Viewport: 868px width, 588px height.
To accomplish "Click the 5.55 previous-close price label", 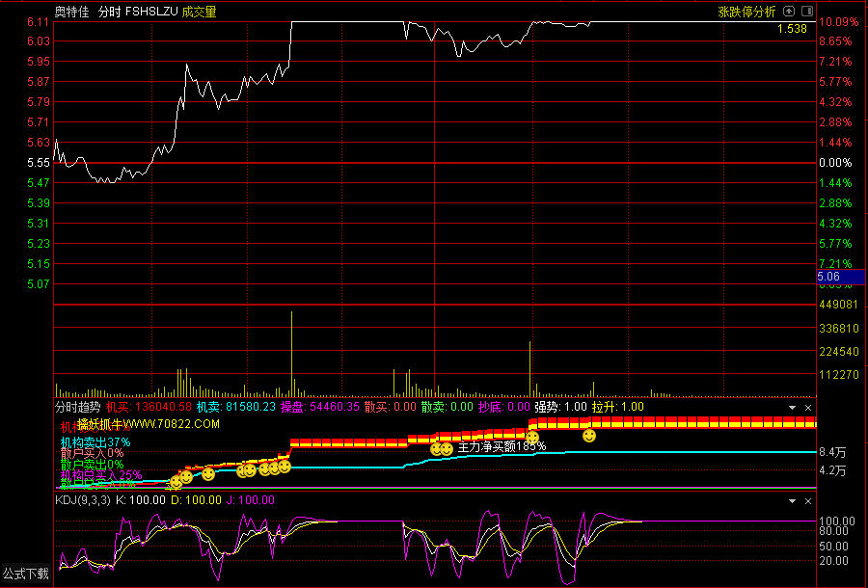I will [39, 163].
